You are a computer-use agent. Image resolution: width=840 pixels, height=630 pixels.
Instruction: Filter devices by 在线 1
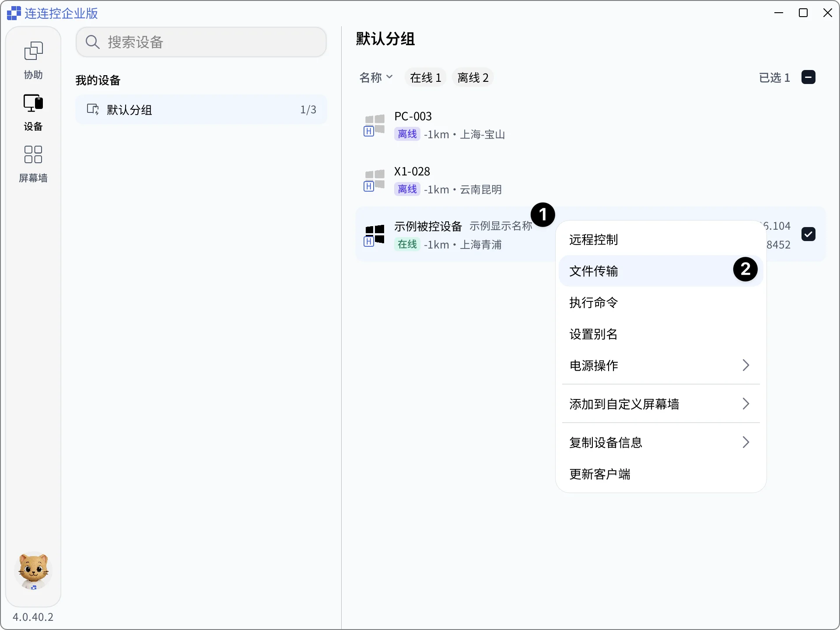point(425,77)
